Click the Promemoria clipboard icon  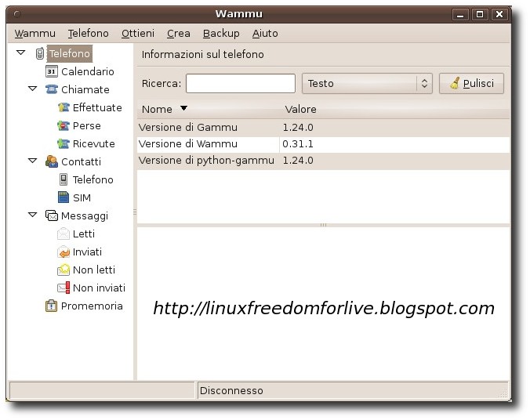point(51,306)
